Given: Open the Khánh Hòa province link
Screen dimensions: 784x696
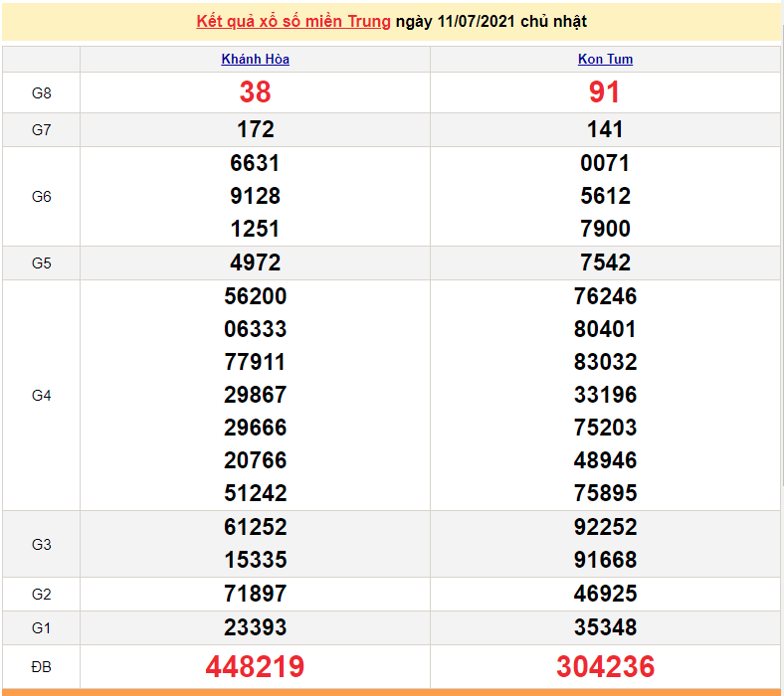Looking at the screenshot, I should (255, 59).
